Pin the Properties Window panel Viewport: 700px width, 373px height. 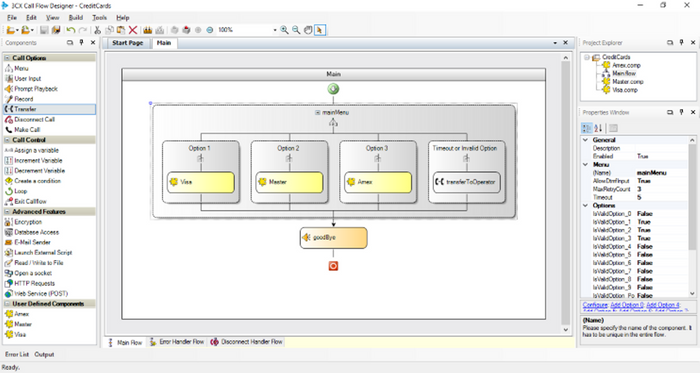point(681,112)
